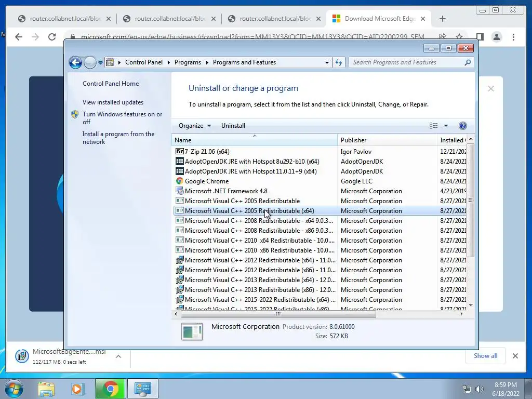
Task: Click volume speaker icon in system tray
Action: (479, 389)
